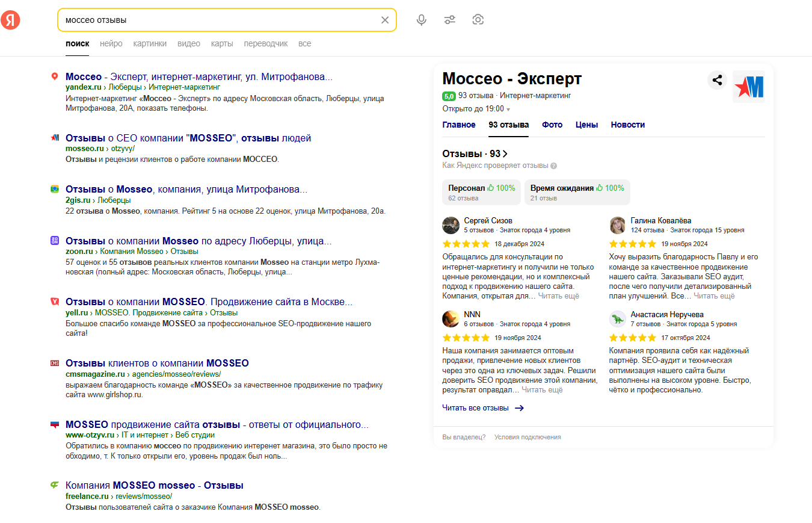Click the freelance.ru result favicon
The height and width of the screenshot is (523, 812).
point(55,485)
